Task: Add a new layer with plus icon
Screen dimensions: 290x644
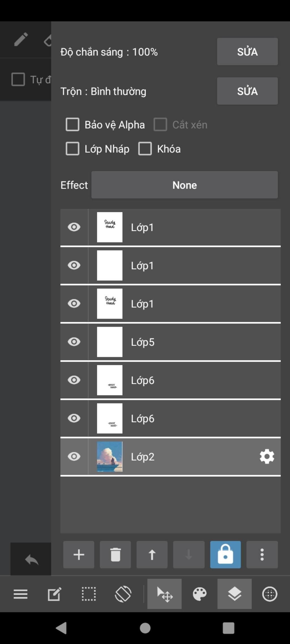Action: point(78,555)
